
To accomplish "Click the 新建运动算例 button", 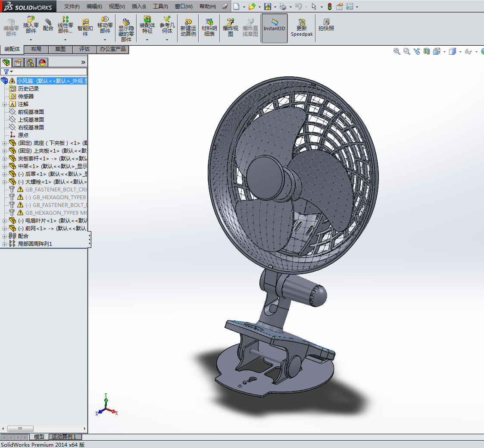I will click(188, 27).
